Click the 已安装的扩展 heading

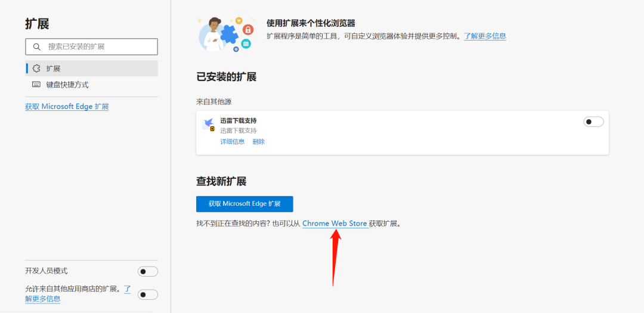(227, 77)
